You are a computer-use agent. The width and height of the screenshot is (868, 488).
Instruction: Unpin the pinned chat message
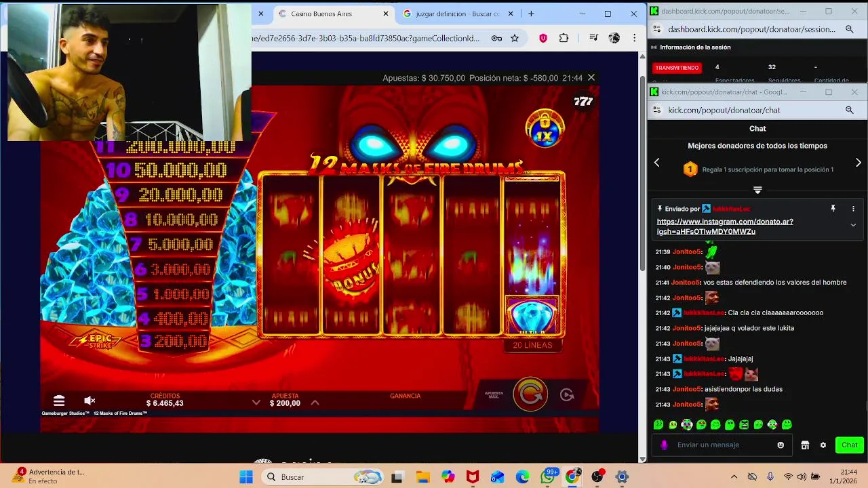(x=833, y=209)
